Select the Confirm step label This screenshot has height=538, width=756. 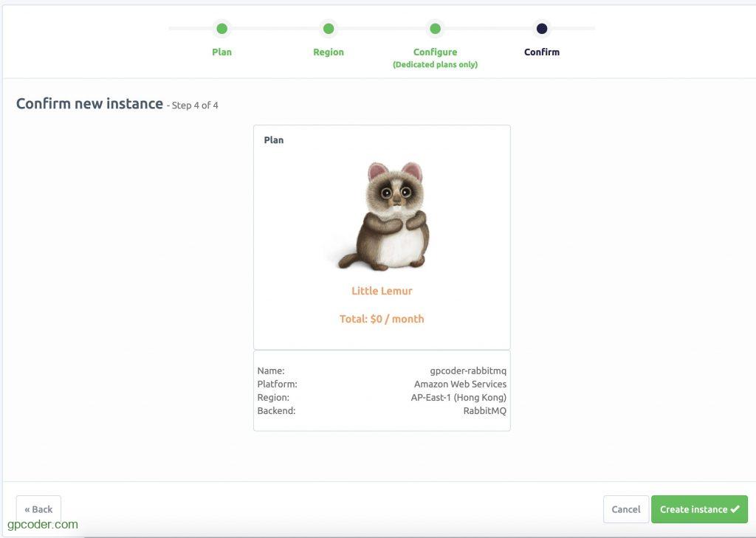pyautogui.click(x=542, y=52)
